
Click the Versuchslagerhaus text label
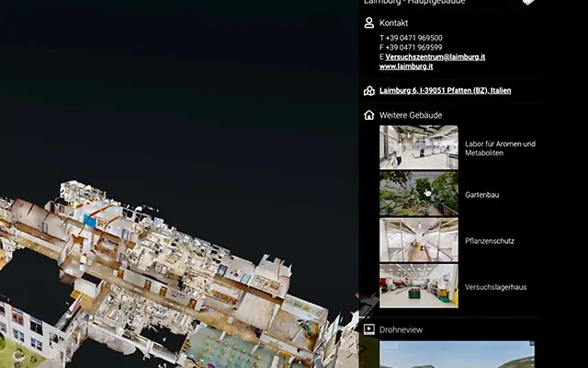[x=495, y=287]
